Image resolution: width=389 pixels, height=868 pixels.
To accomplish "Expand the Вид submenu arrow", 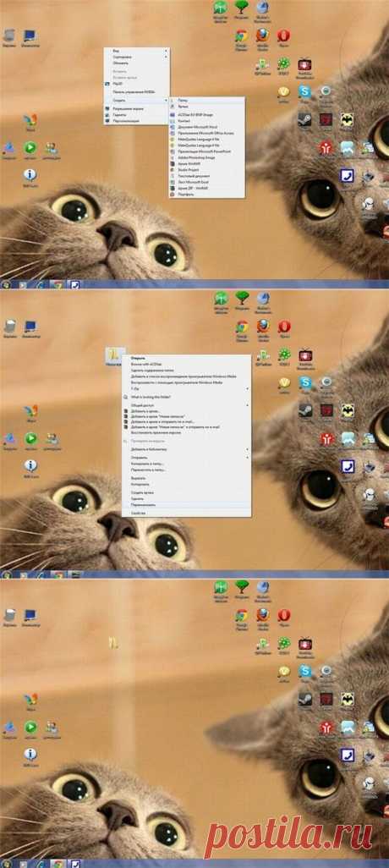I will [166, 51].
